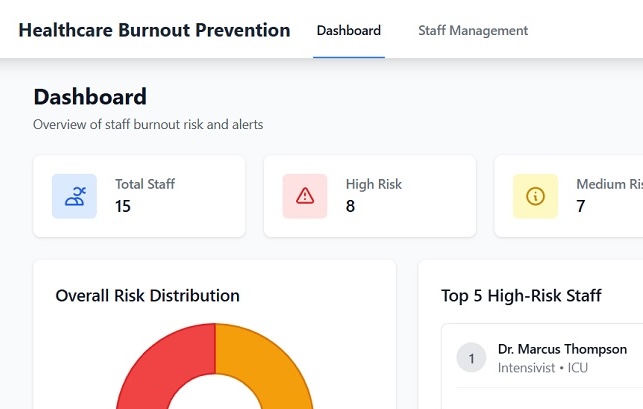Click the red High Risk warning triangle icon

coord(305,196)
